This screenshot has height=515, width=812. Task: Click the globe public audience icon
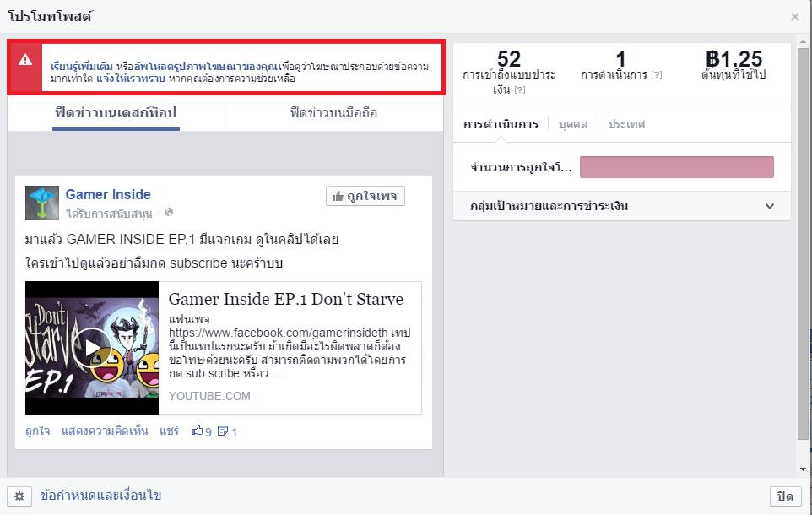click(169, 213)
